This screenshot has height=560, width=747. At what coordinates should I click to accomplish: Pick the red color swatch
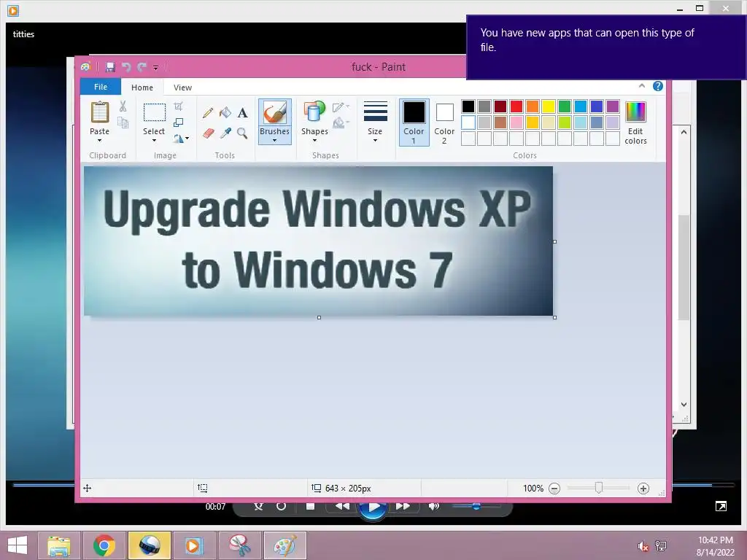point(516,106)
